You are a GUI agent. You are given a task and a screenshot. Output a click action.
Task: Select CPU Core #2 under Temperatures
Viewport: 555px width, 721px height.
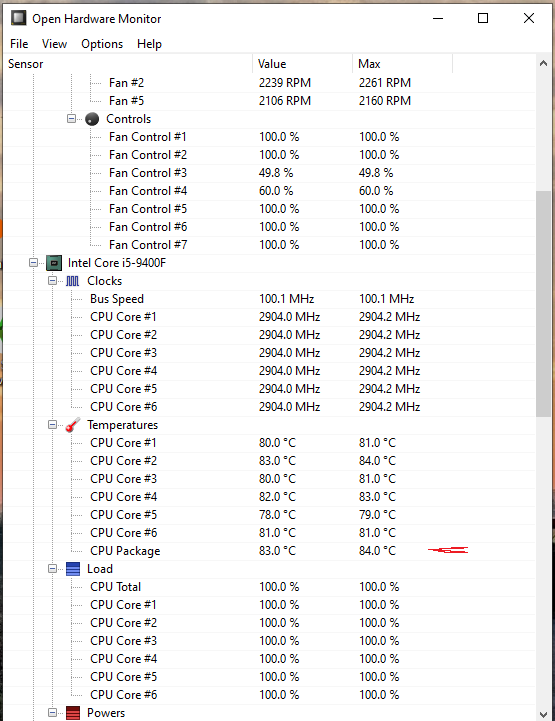[x=269, y=461]
